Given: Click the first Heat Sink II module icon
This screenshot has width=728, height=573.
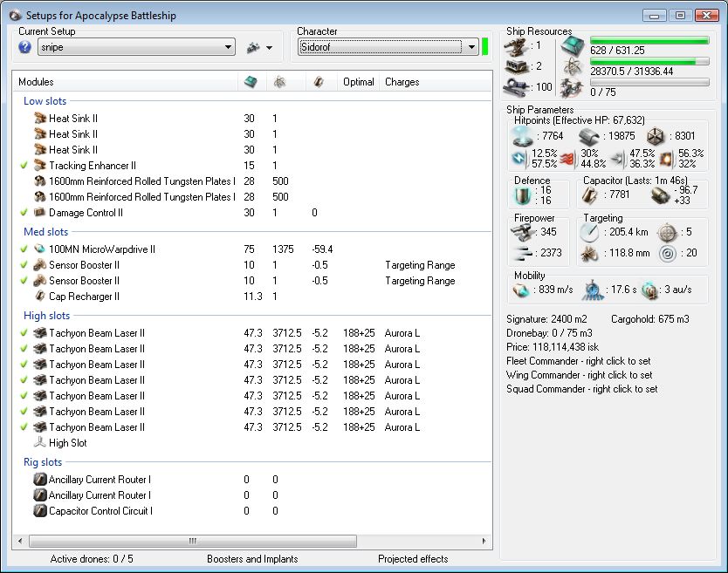Looking at the screenshot, I should 40,119.
